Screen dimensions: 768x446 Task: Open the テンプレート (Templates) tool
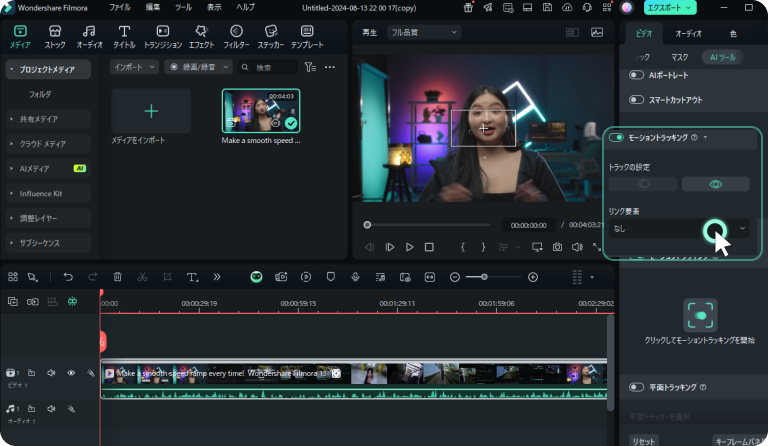[307, 37]
